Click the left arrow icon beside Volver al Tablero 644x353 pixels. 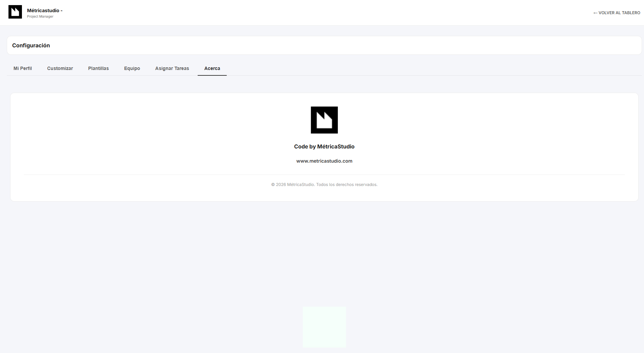pos(595,13)
